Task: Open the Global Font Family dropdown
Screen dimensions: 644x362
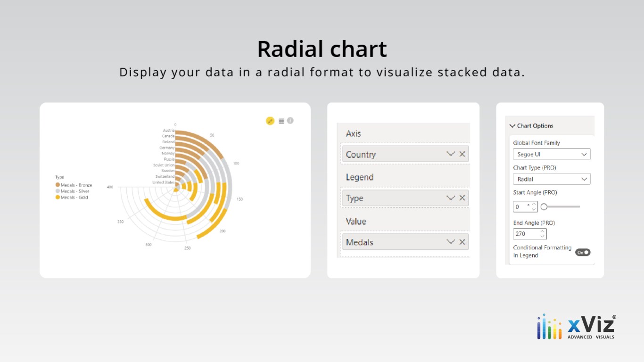Action: coord(551,154)
